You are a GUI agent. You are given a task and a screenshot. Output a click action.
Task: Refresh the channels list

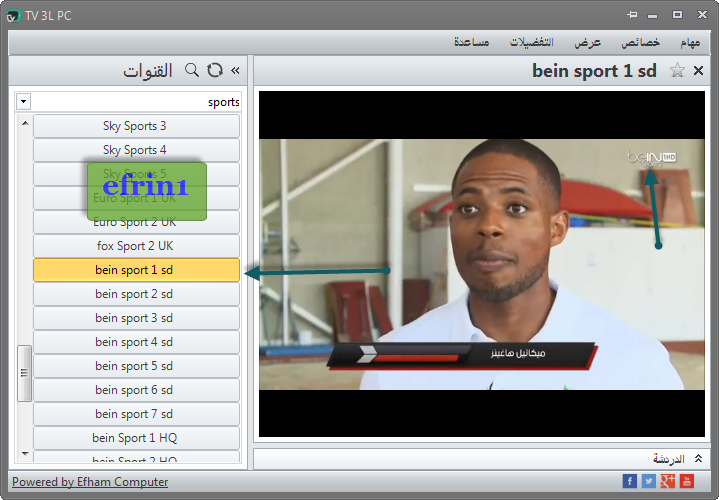coord(215,70)
